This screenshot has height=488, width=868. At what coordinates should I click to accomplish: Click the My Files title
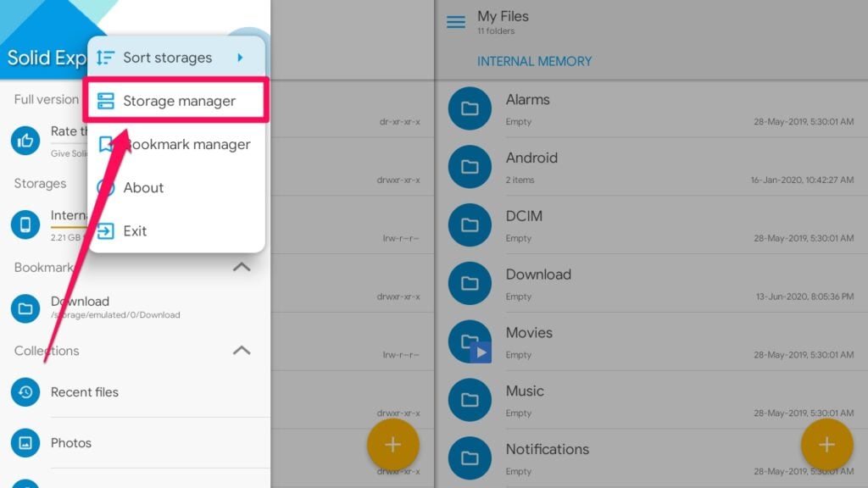click(503, 17)
